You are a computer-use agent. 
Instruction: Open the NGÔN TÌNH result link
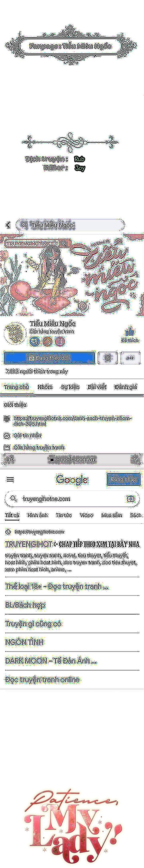(24, 642)
